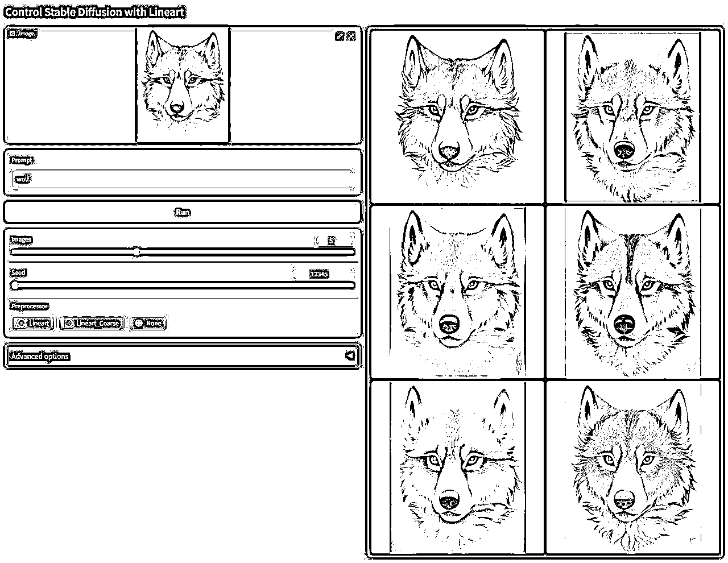
Task: View the bottom-right gallery wolf result
Action: tap(632, 466)
